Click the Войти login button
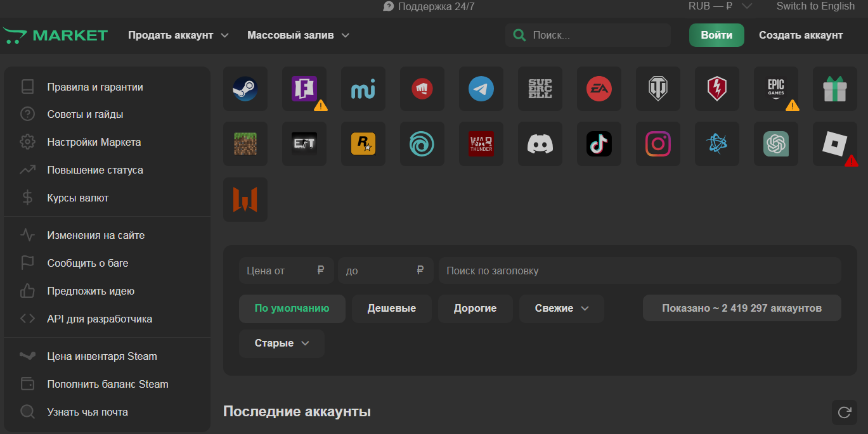 pos(716,35)
